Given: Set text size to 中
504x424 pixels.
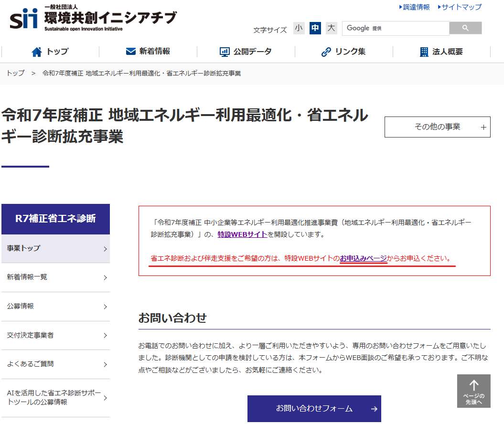Looking at the screenshot, I should click(315, 28).
